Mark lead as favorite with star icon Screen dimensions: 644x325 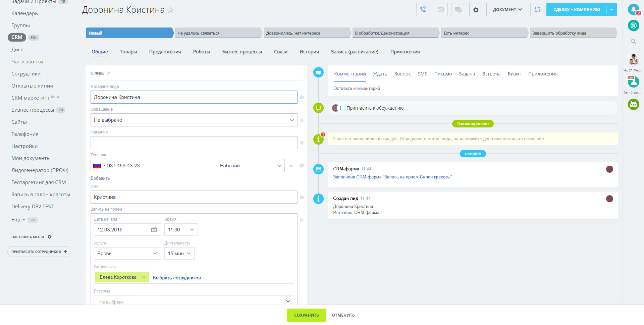pyautogui.click(x=170, y=10)
